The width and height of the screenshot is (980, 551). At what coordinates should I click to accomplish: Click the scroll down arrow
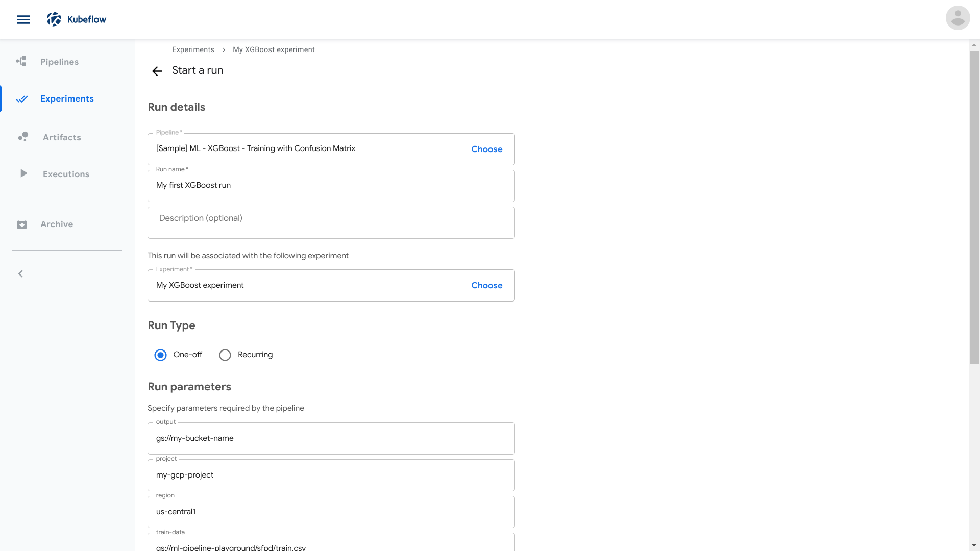pos(974,545)
